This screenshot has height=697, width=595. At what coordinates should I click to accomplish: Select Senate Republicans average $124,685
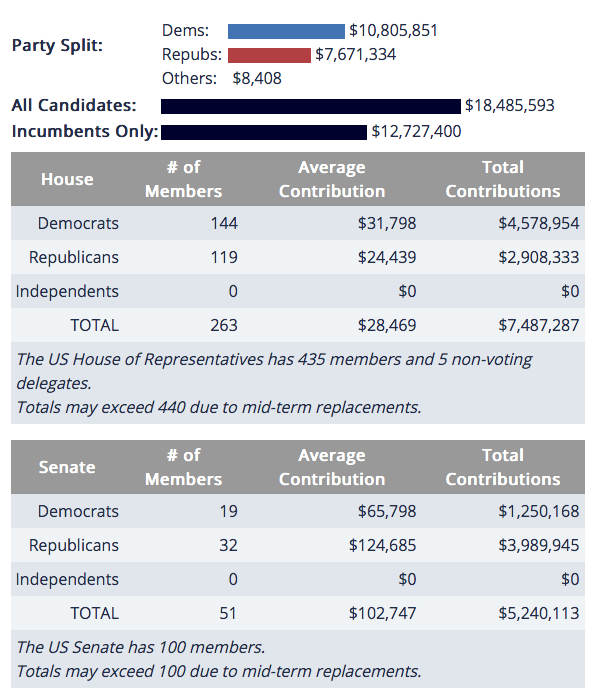click(382, 545)
